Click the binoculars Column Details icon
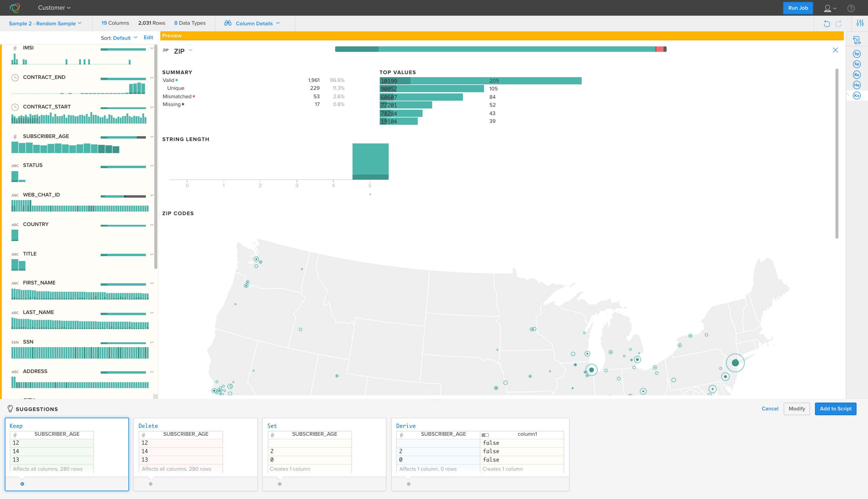This screenshot has height=499, width=868. coord(228,23)
